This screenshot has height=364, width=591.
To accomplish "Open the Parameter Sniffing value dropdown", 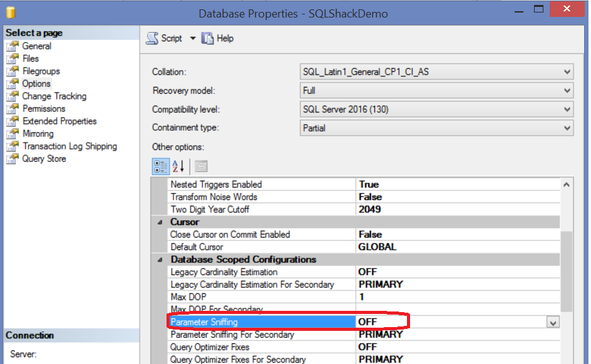I will pos(553,322).
